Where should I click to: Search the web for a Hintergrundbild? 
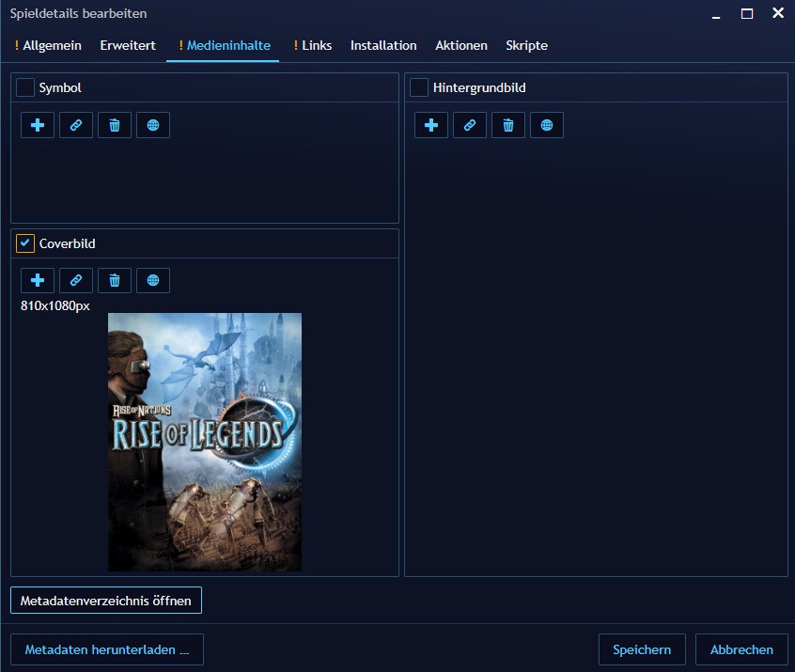point(547,125)
